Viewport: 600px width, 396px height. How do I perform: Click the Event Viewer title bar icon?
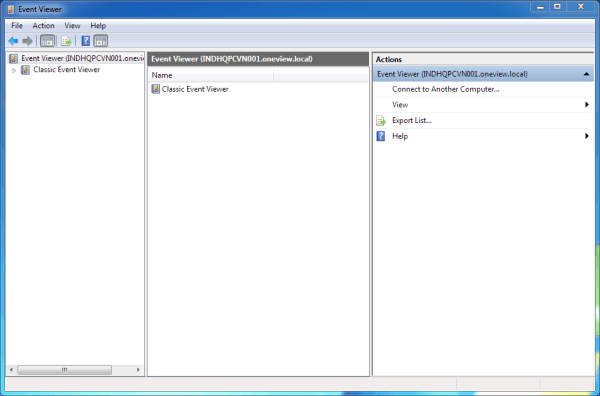click(x=11, y=9)
